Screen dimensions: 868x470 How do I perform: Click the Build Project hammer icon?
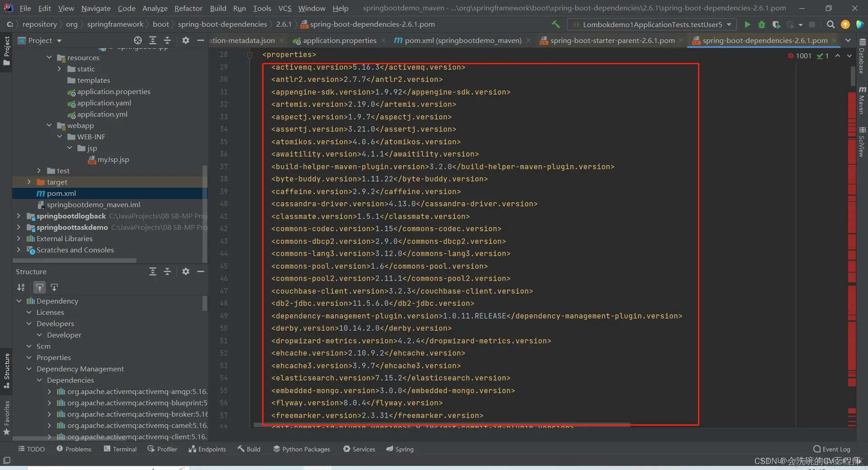point(556,24)
